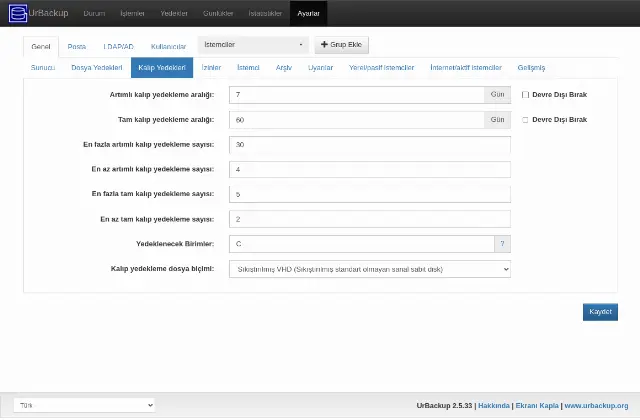Click the UrBackup brand name text
Screen dimensions: 640x420
tap(49, 13)
